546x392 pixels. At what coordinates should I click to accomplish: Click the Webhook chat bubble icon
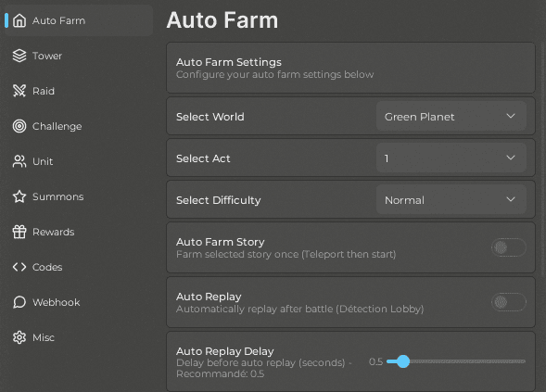click(19, 302)
